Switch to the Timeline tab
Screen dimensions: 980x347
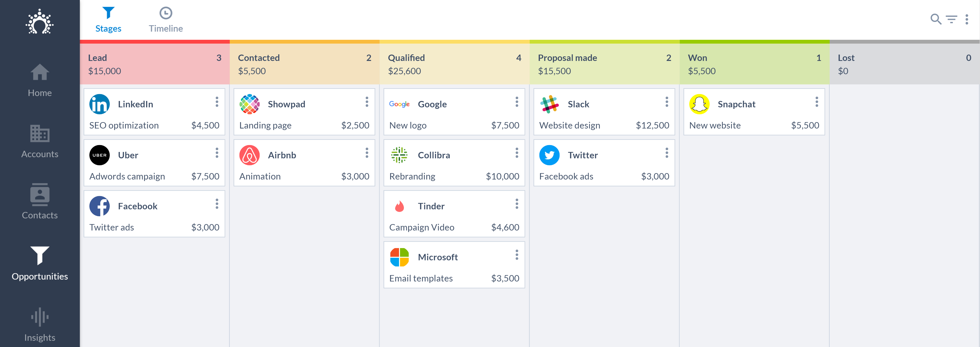coord(165,20)
